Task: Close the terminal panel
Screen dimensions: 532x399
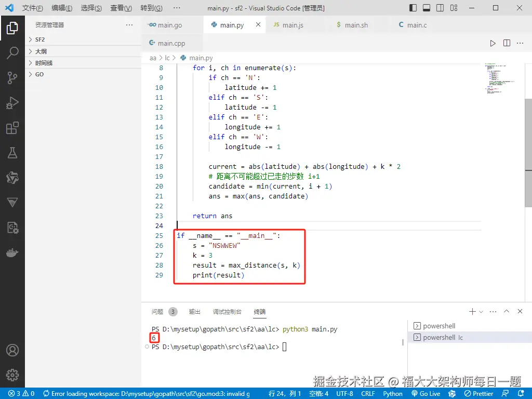Action: pyautogui.click(x=520, y=311)
